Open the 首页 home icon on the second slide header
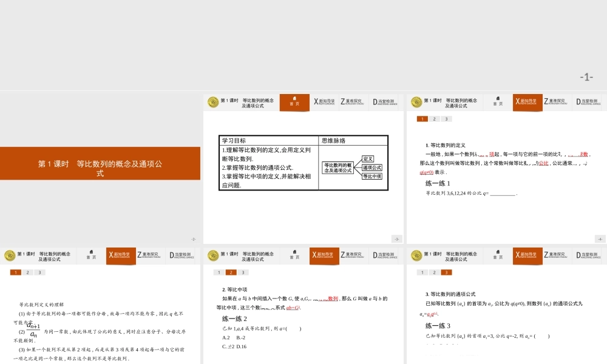 (x=294, y=102)
